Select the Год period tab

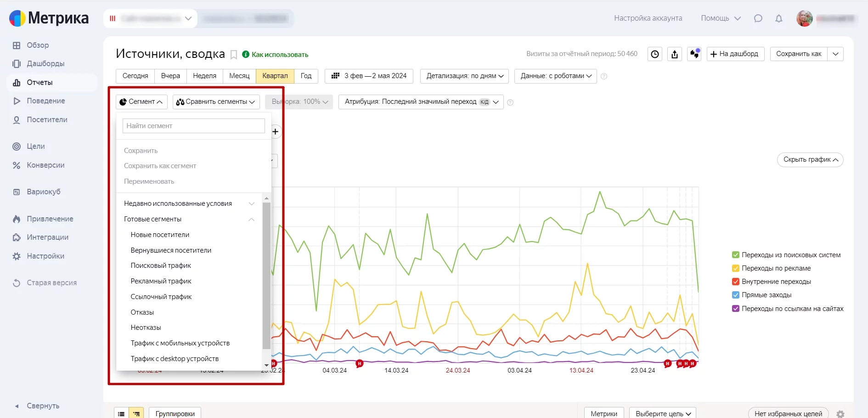[x=306, y=76]
